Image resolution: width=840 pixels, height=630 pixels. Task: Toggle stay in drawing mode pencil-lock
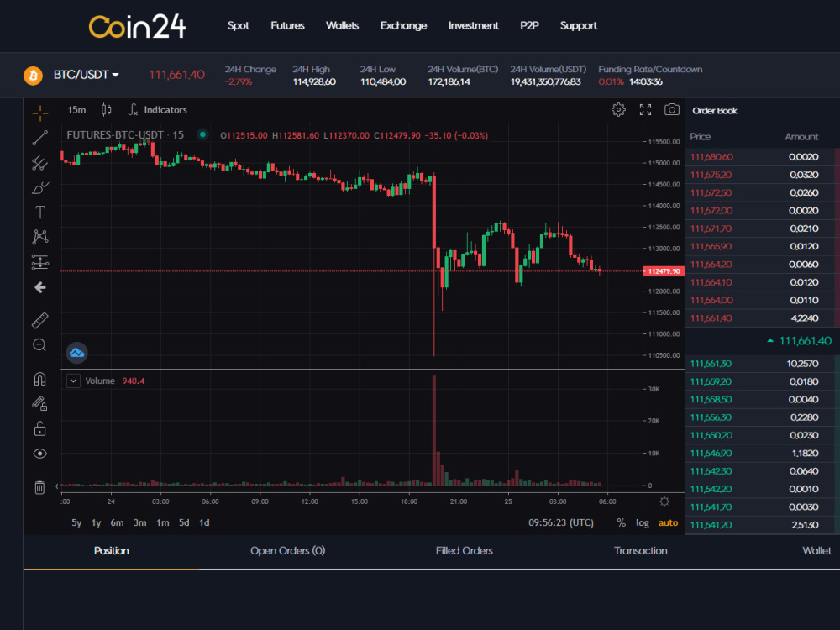(40, 403)
